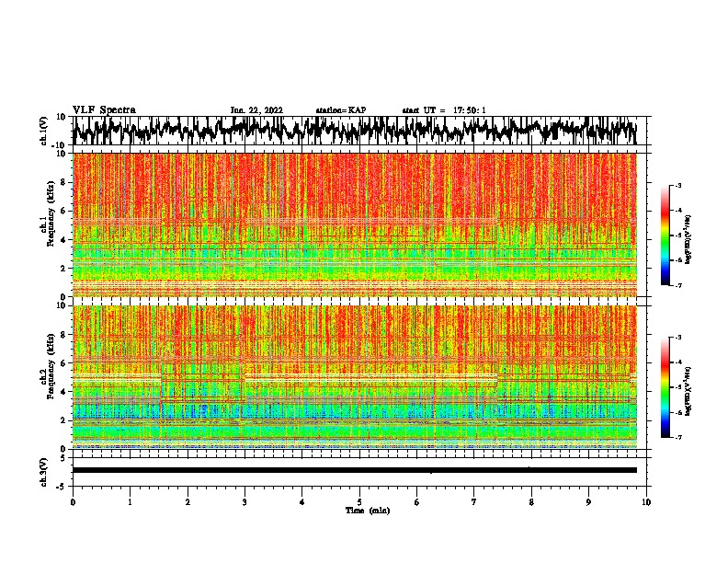This screenshot has width=728, height=563.
Task: Click time axis tick label 4
Action: (302, 502)
